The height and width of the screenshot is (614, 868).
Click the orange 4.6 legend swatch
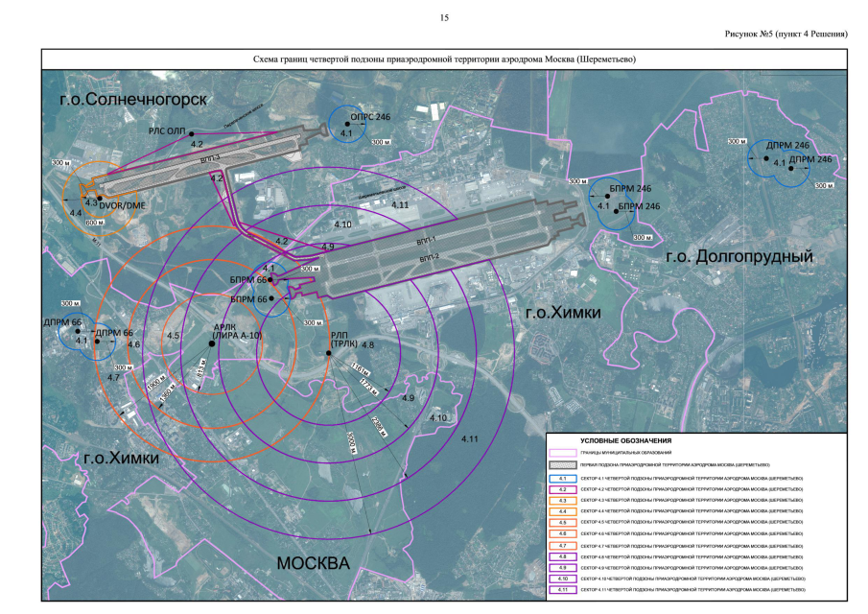(563, 532)
